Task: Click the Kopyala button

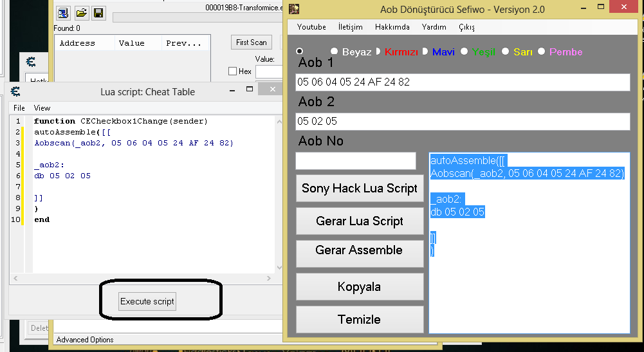Action: [x=360, y=287]
